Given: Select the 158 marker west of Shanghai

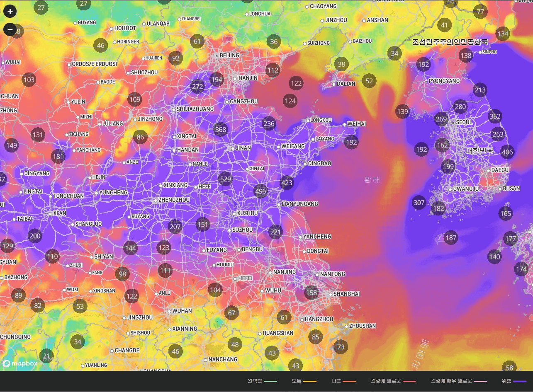Looking at the screenshot, I should (x=311, y=293).
